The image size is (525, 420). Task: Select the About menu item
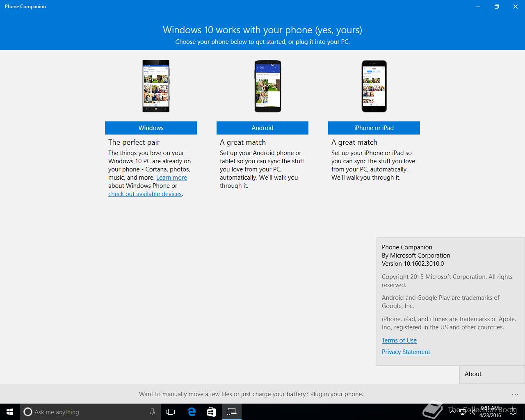[492, 374]
